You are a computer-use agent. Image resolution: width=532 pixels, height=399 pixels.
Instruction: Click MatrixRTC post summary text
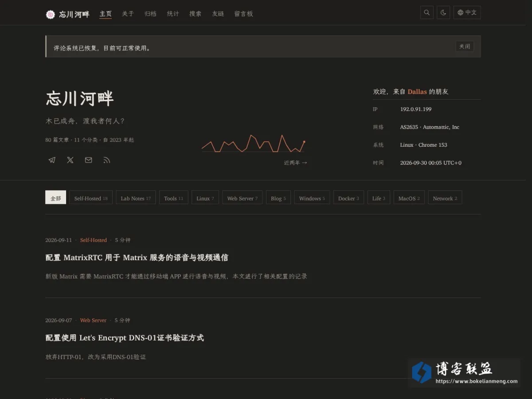176,276
